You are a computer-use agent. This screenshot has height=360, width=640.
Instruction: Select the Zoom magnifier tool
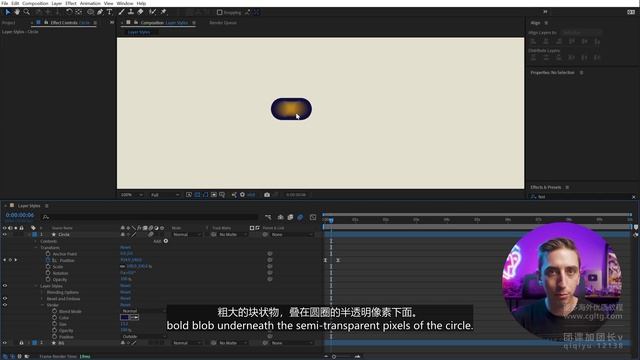click(27, 12)
